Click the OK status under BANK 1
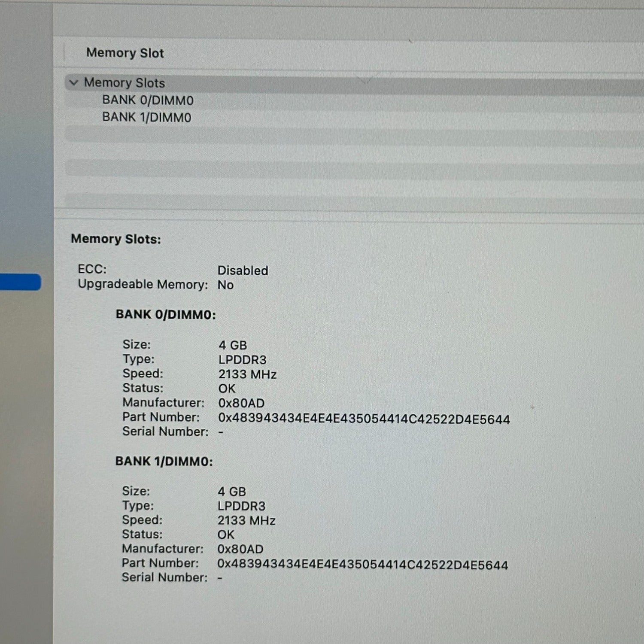The image size is (644, 644). (x=226, y=535)
